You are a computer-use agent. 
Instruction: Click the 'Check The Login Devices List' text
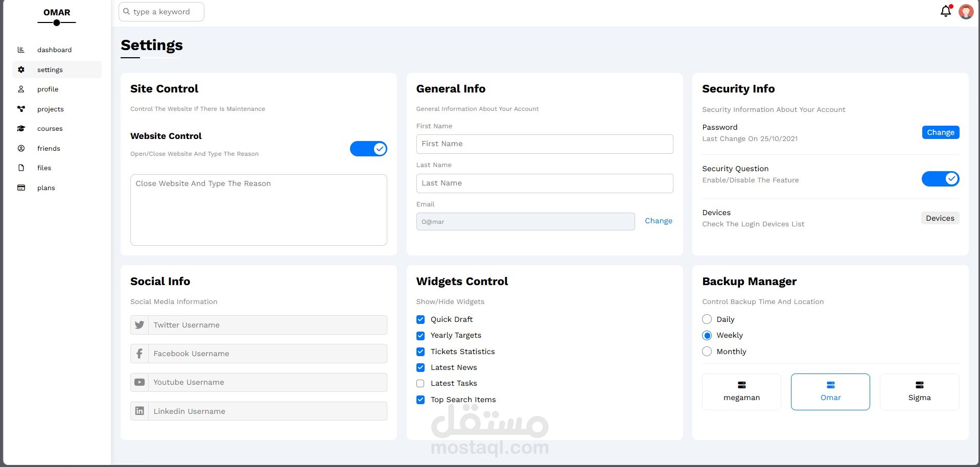(x=753, y=224)
